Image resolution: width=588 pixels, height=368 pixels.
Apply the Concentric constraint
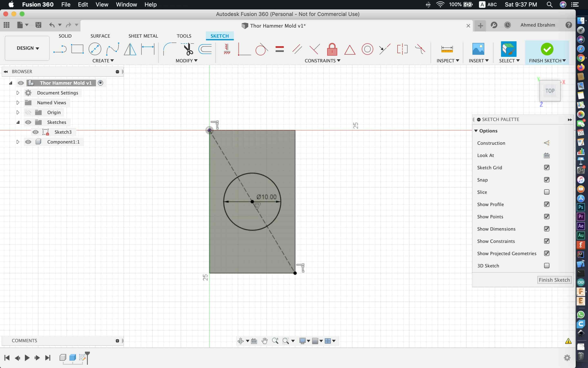[367, 49]
